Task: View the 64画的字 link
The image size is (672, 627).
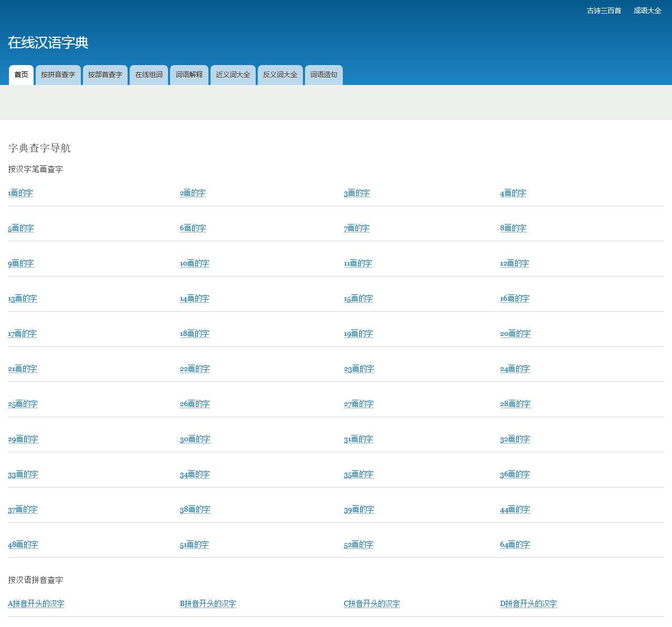Action: (x=514, y=545)
